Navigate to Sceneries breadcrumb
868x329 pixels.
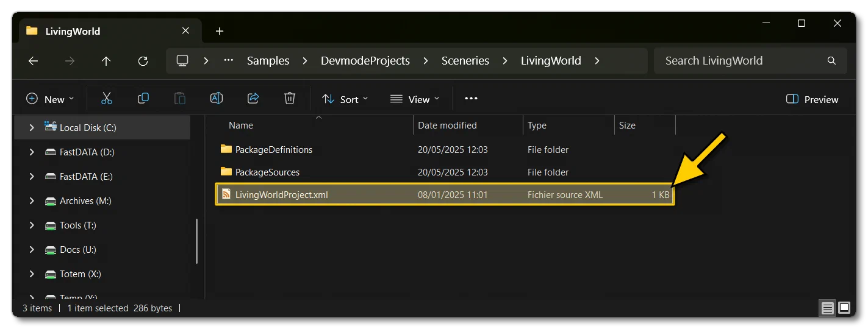click(465, 61)
